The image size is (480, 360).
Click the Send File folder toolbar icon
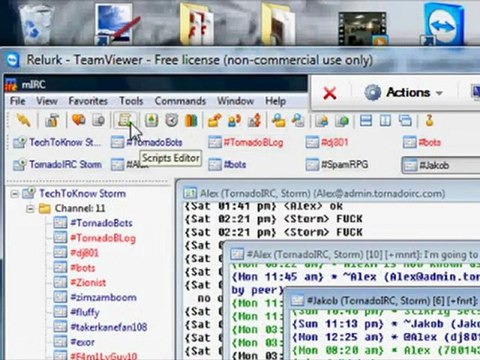pos(214,120)
